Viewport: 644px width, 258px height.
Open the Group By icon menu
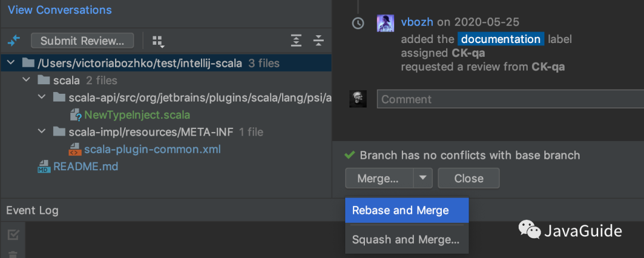[157, 41]
